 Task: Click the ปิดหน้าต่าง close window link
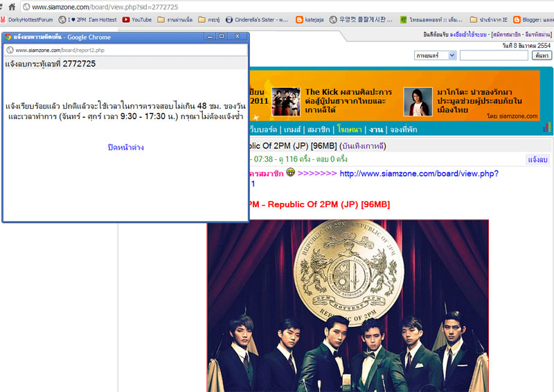(x=126, y=148)
